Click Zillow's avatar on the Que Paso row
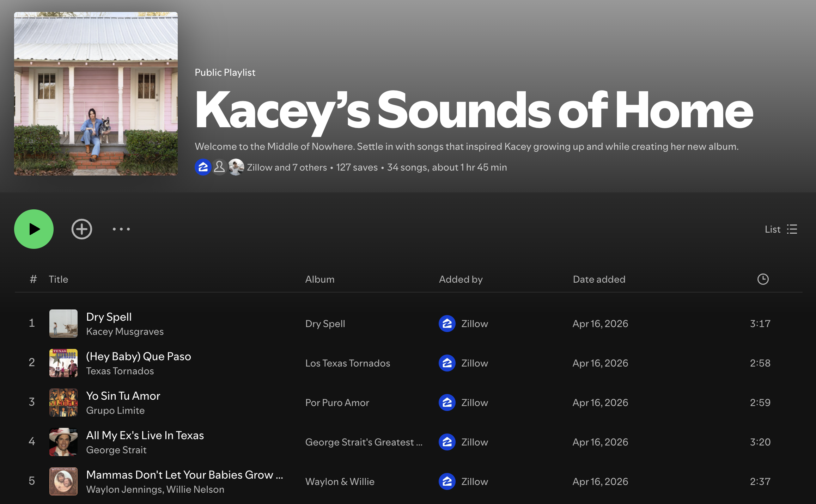816x504 pixels. pyautogui.click(x=447, y=363)
